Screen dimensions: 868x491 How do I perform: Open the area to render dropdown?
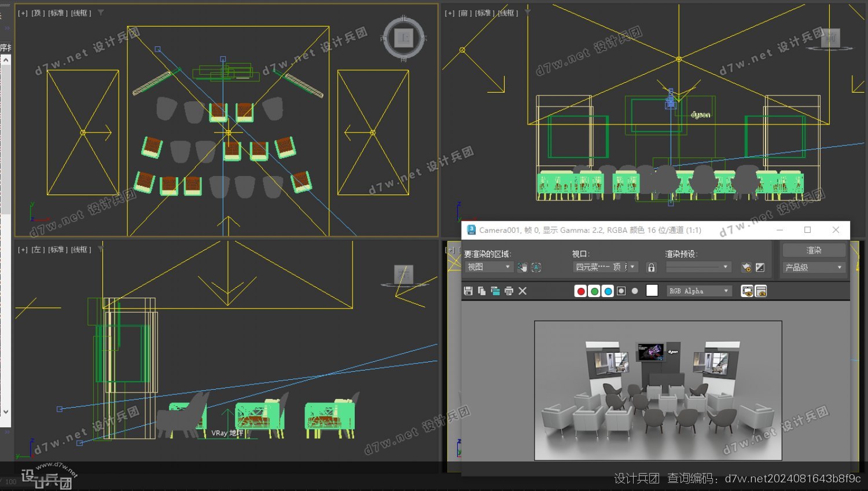tap(489, 267)
